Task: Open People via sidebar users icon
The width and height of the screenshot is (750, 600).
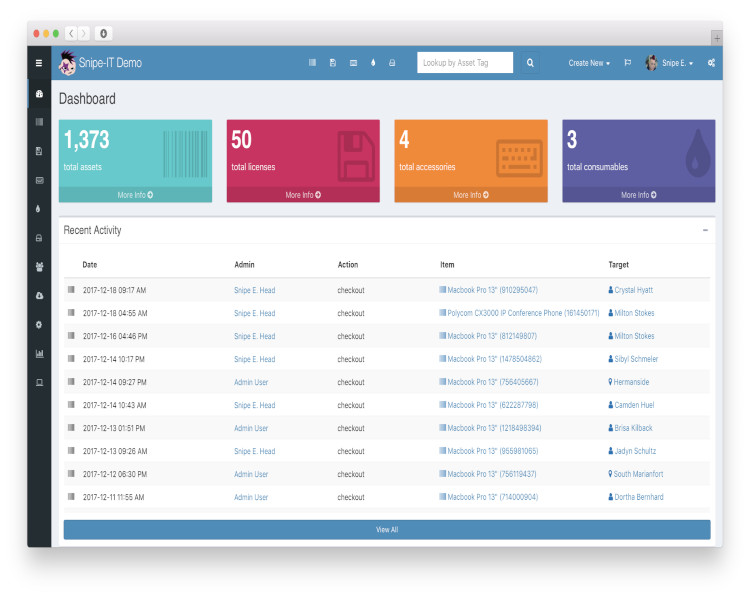Action: pos(39,267)
